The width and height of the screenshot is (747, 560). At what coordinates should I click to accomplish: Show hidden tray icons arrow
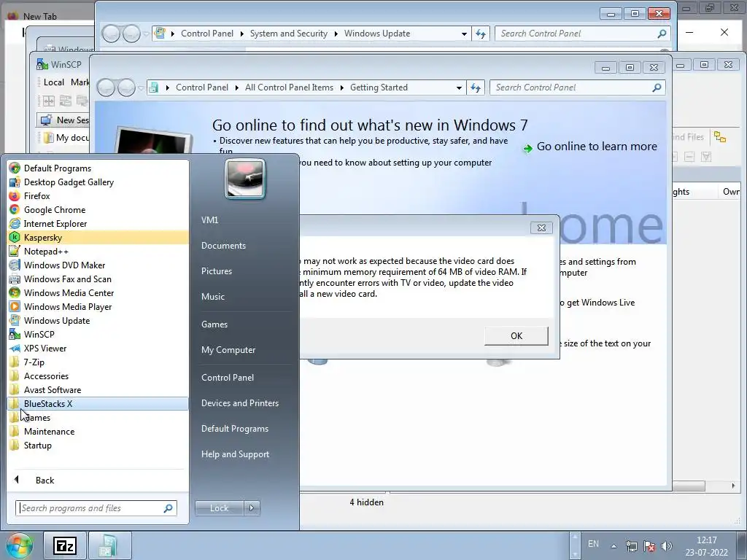614,546
